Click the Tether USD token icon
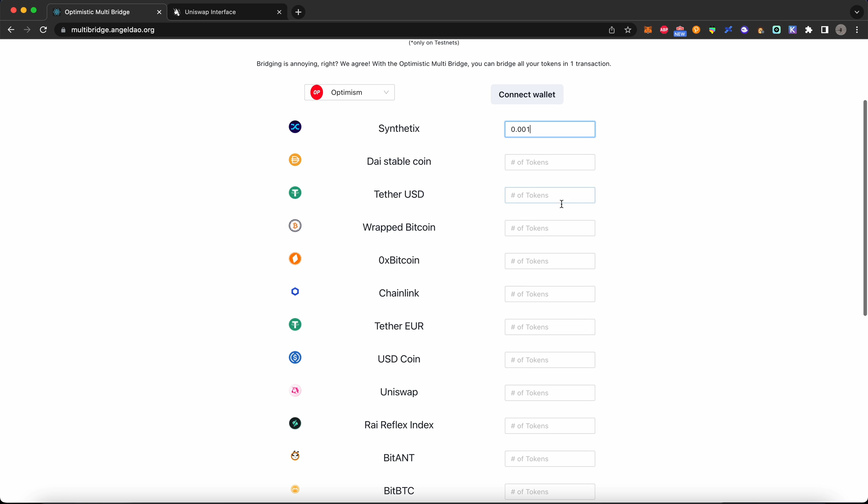The height and width of the screenshot is (504, 868). pyautogui.click(x=295, y=193)
